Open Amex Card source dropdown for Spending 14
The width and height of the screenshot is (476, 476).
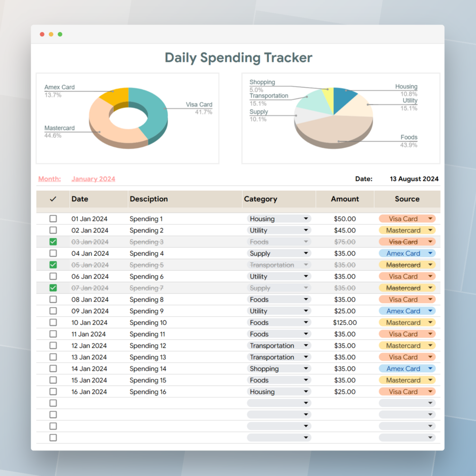tap(407, 368)
